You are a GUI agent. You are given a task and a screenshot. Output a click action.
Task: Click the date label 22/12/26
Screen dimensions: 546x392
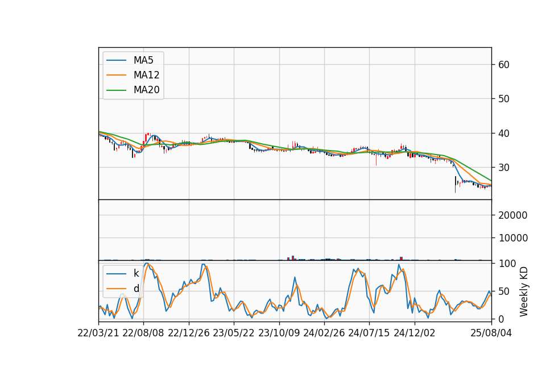click(x=189, y=333)
